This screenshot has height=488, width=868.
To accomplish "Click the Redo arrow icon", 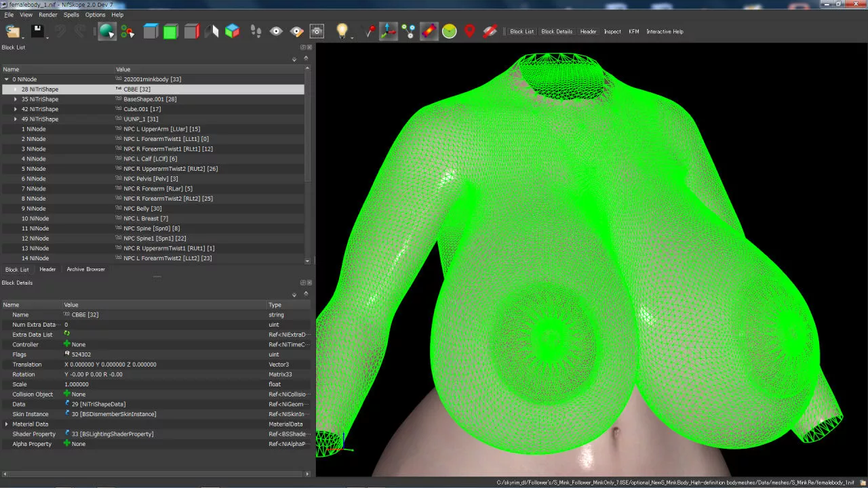I will 80,31.
